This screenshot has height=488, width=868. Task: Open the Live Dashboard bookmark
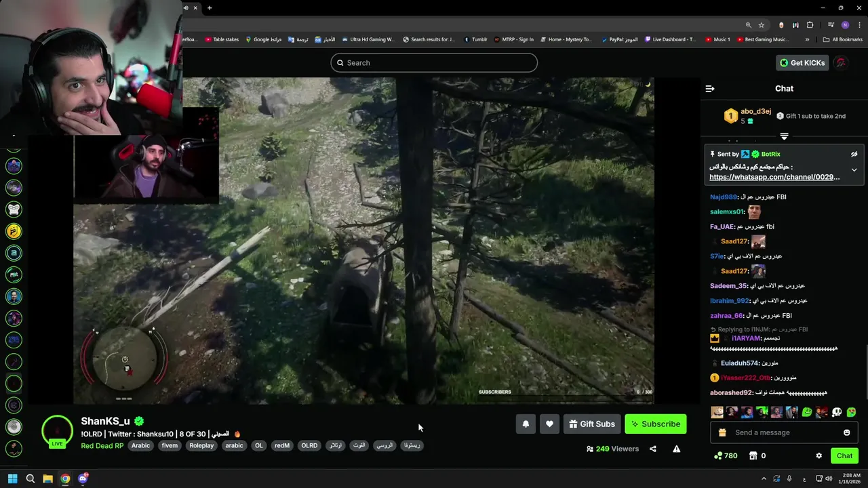[670, 39]
